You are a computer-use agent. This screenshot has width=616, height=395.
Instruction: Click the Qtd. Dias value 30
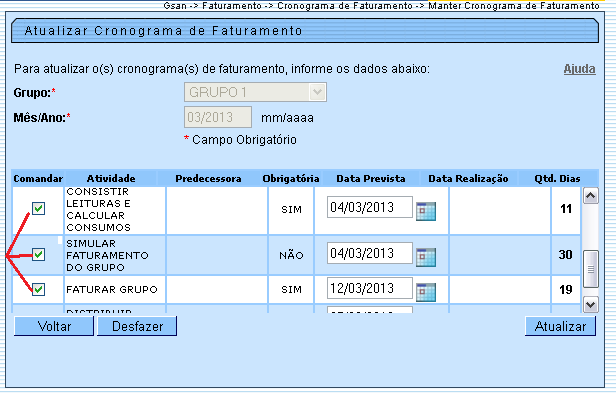(x=565, y=255)
